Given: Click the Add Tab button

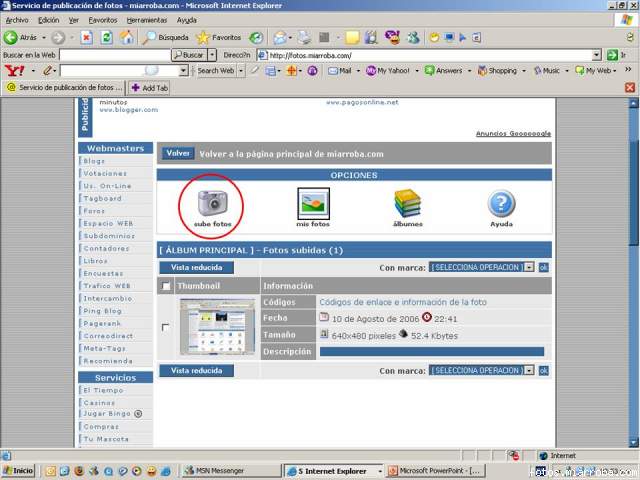Looking at the screenshot, I should (150, 87).
